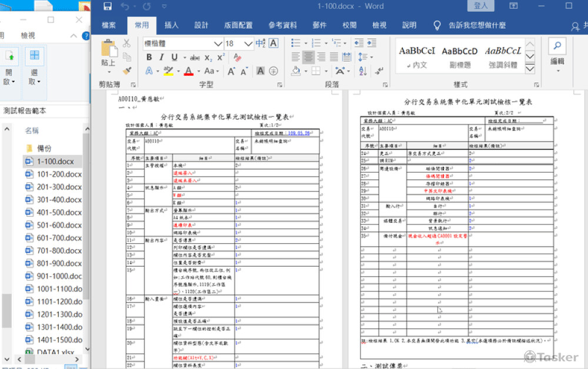The height and width of the screenshot is (369, 588).
Task: Click the Save icon in quick access toolbar
Action: pyautogui.click(x=107, y=6)
